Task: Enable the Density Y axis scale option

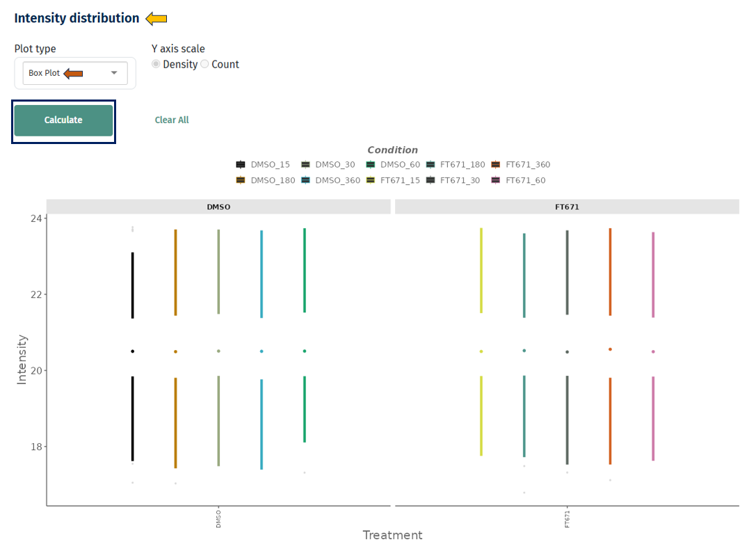Action: pos(156,64)
